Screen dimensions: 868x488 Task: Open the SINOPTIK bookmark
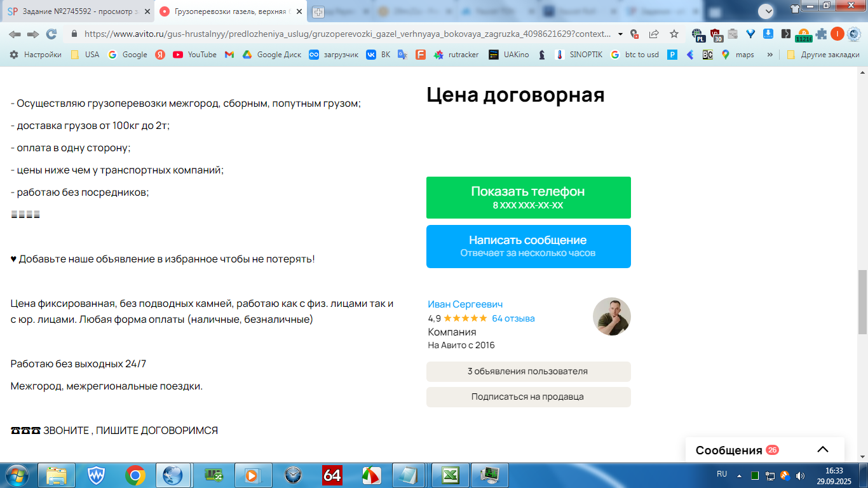point(579,55)
